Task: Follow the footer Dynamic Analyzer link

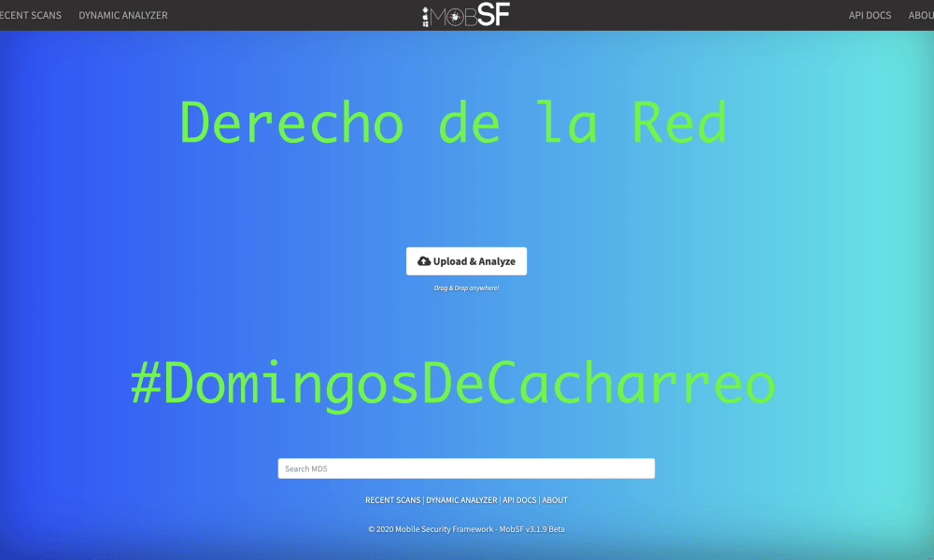Action: 461,500
